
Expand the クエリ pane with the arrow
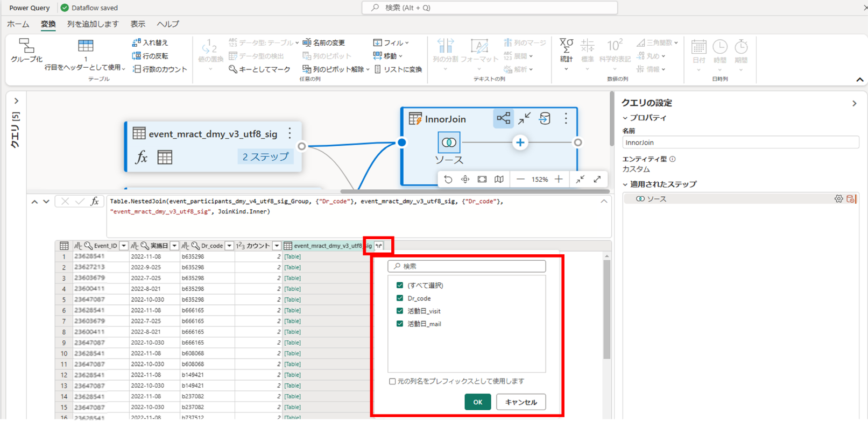16,101
